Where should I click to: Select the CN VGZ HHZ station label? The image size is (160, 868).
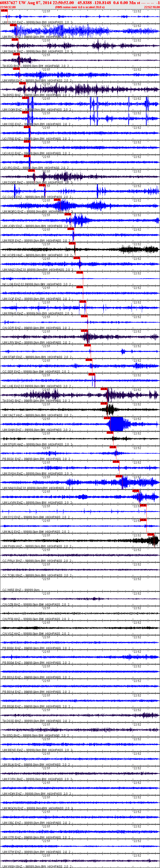(36, 633)
